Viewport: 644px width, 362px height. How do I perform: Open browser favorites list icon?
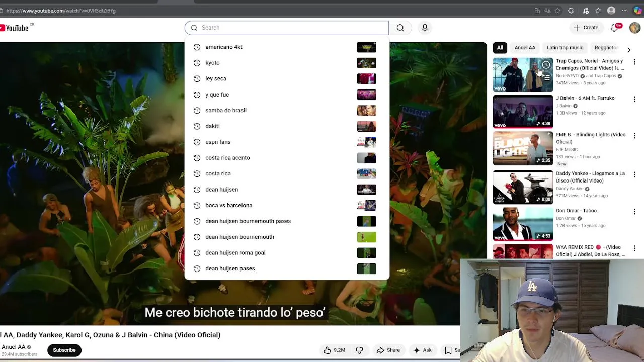point(598,11)
